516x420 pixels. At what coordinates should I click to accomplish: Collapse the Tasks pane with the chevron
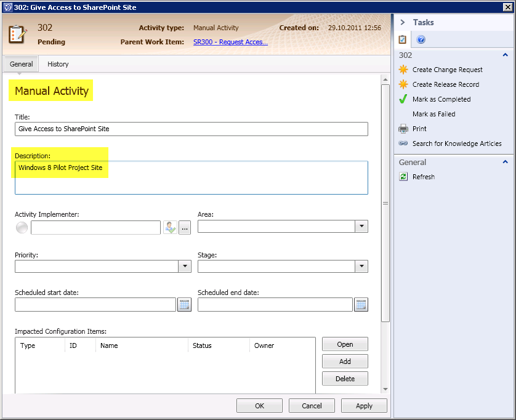403,22
